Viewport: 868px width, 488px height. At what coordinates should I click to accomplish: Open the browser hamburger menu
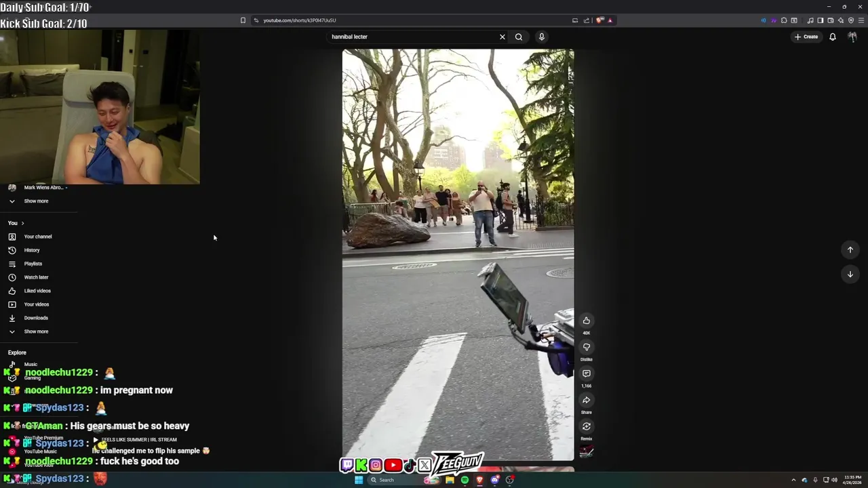tap(861, 20)
